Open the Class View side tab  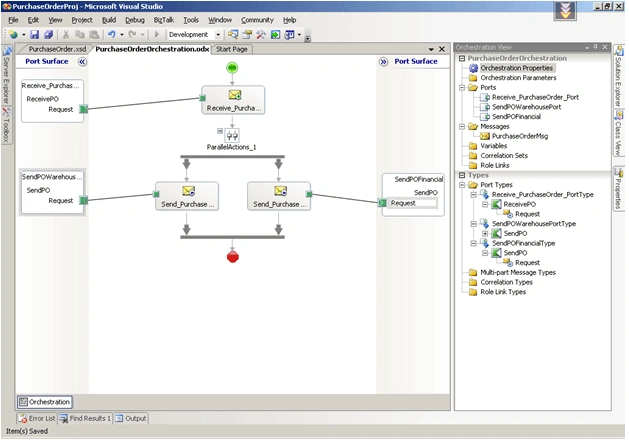coord(619,135)
